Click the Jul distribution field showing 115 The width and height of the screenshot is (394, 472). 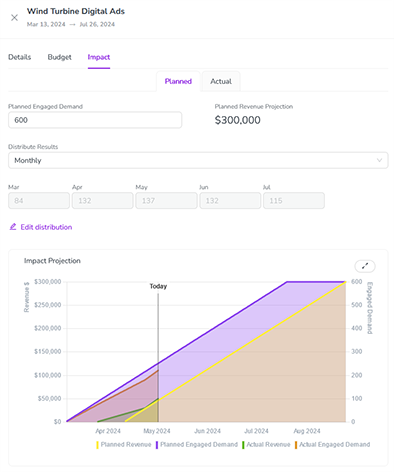(294, 201)
